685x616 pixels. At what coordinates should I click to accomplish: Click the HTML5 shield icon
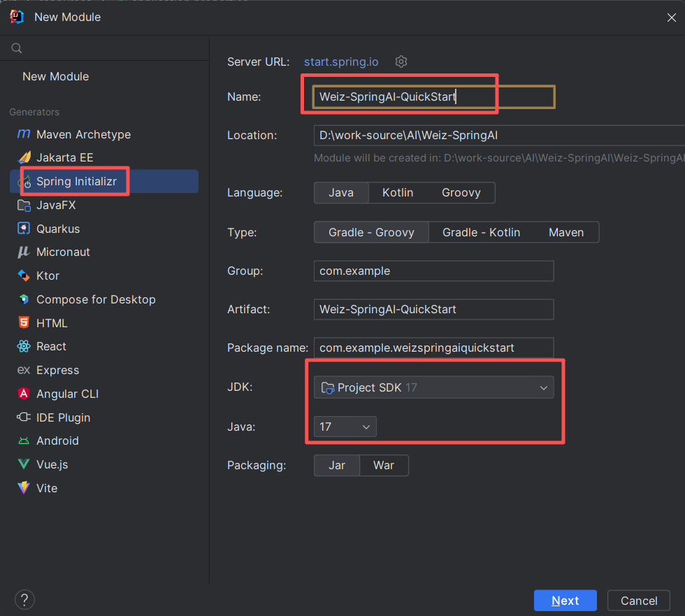[x=24, y=322]
